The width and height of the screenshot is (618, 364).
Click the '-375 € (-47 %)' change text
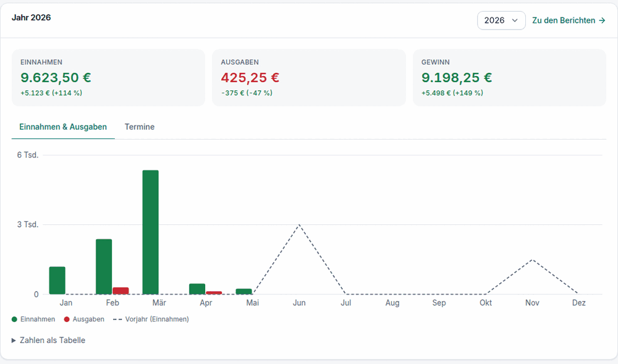pos(247,93)
